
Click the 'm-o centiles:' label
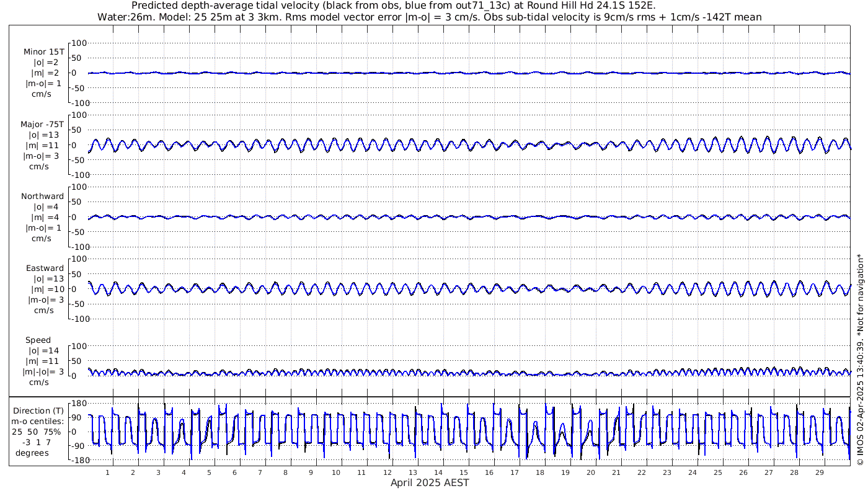[37, 421]
